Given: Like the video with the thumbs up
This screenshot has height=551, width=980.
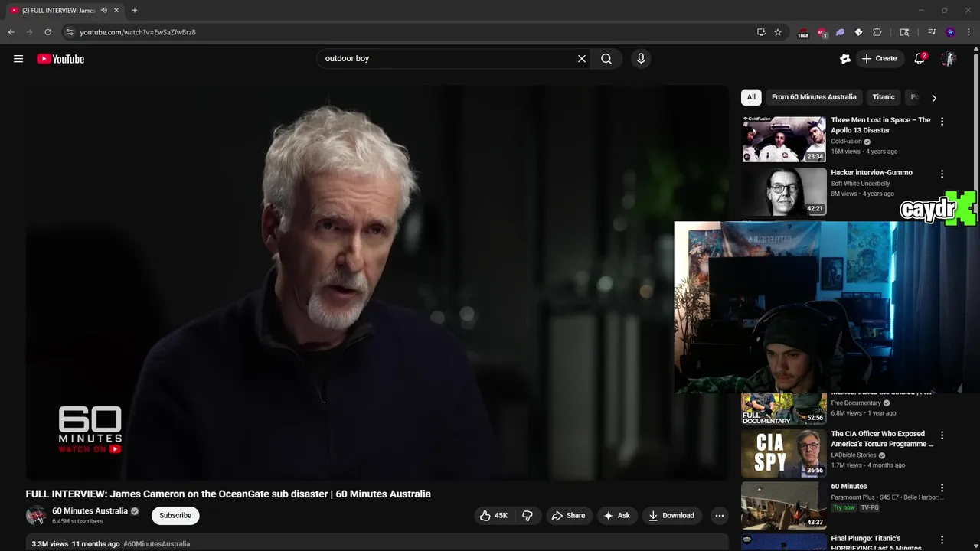Looking at the screenshot, I should tap(494, 516).
